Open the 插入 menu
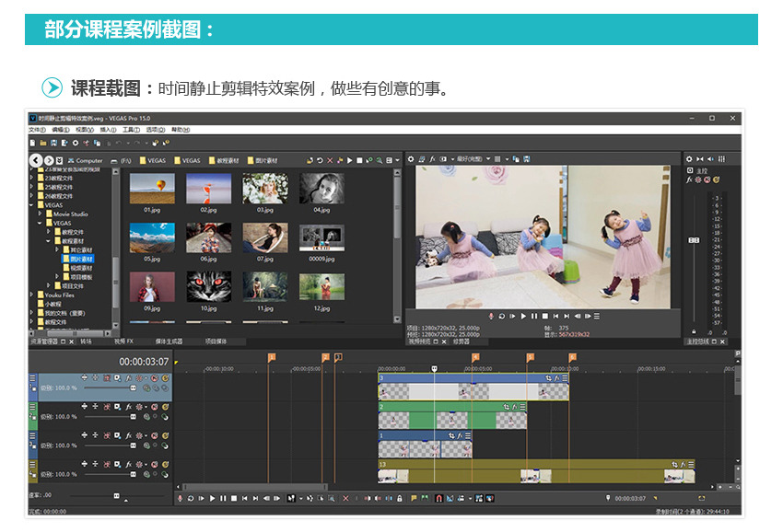The width and height of the screenshot is (783, 532). tap(108, 130)
